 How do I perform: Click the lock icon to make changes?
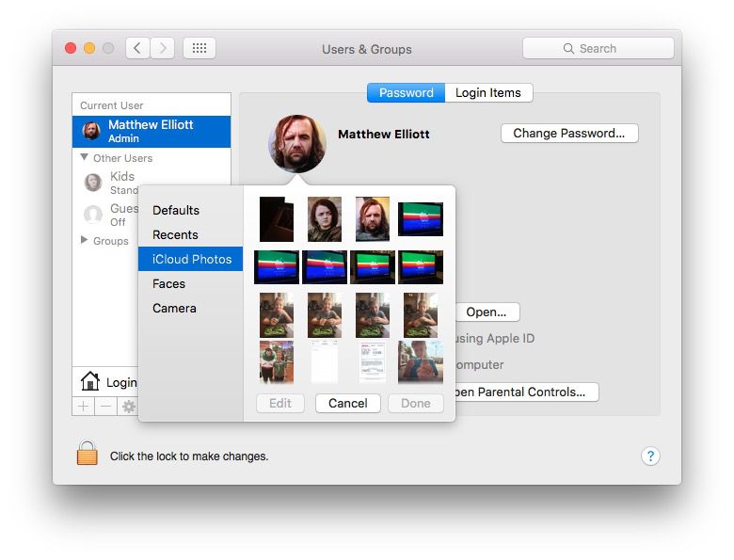click(x=87, y=454)
